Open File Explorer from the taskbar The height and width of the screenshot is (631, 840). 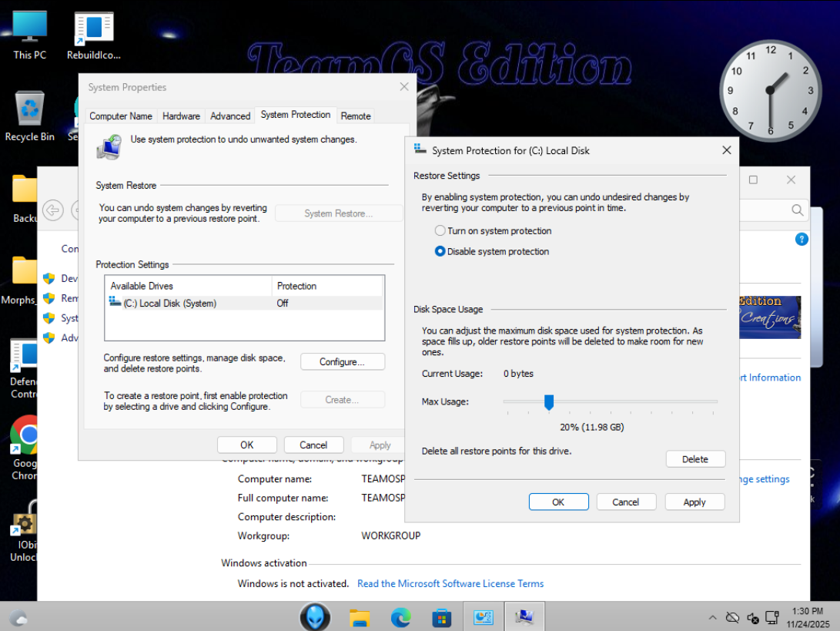[x=360, y=618]
